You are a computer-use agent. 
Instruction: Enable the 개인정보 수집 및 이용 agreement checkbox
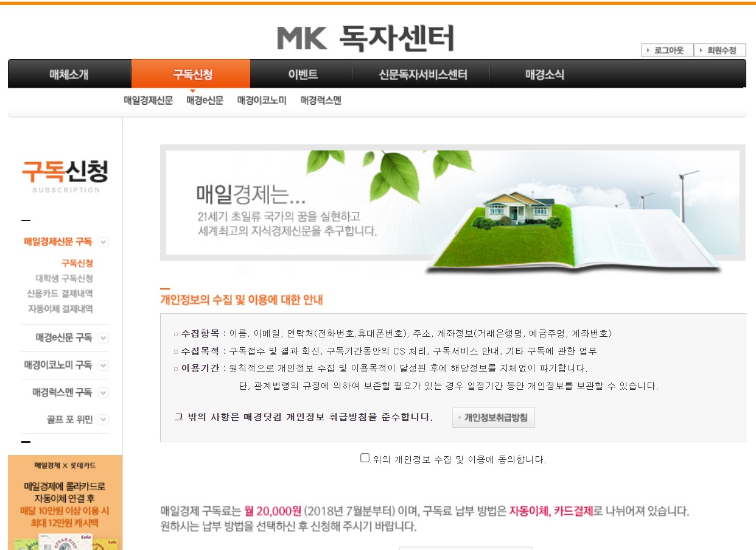(x=365, y=457)
